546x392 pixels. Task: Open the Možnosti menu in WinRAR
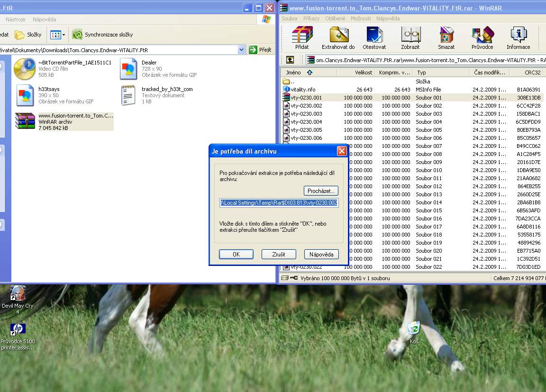tap(360, 18)
